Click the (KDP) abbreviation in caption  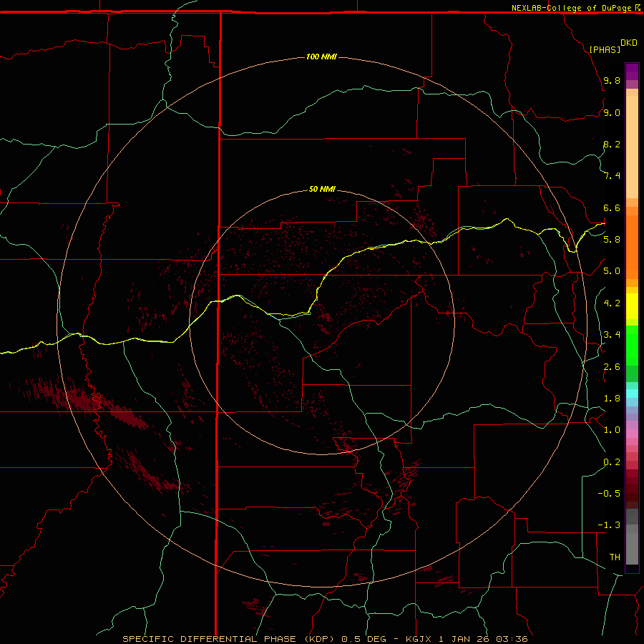[321, 639]
